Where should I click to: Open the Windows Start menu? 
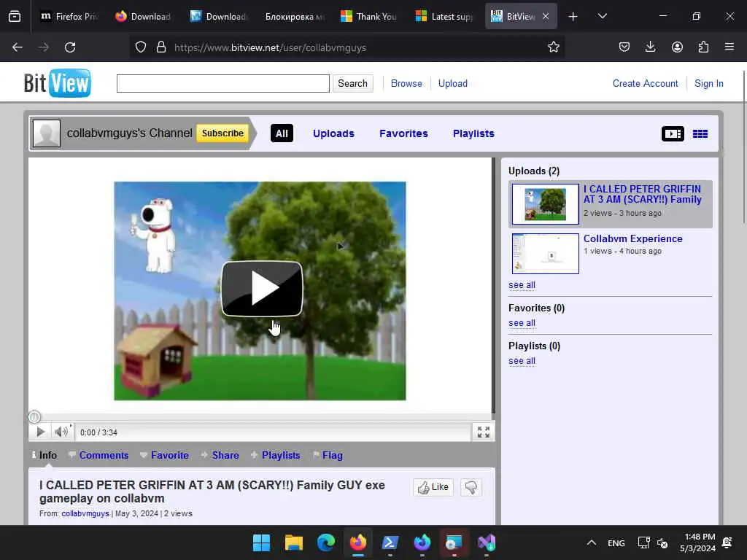tap(261, 542)
